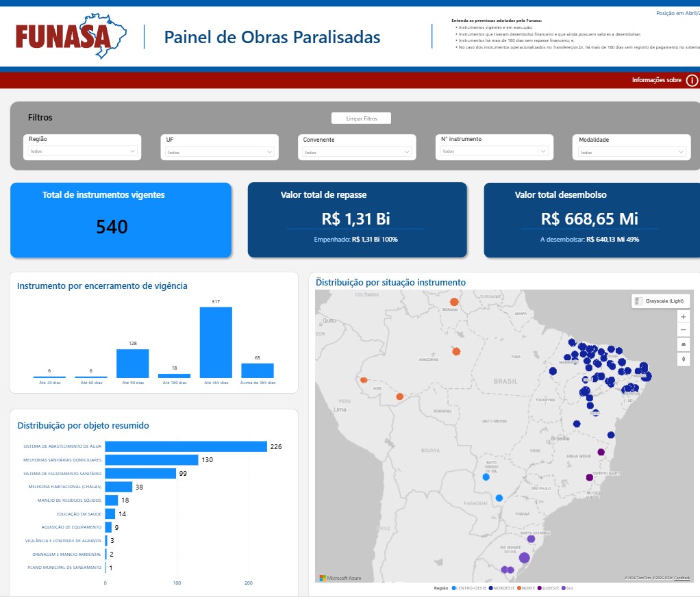Open the Região filter dropdown
Screen dimensions: 700x597
click(82, 151)
